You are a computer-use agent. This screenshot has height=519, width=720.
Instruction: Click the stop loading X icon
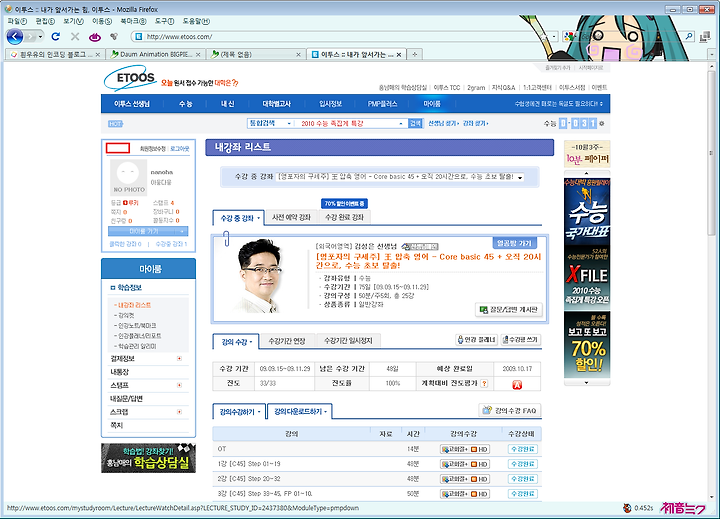(x=75, y=36)
